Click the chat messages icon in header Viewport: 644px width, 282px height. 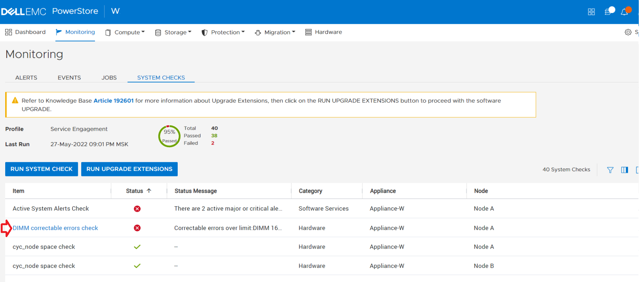point(608,12)
